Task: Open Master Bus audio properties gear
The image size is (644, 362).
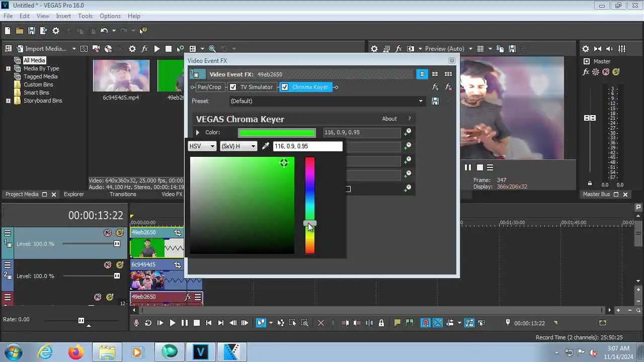Action: click(x=586, y=49)
